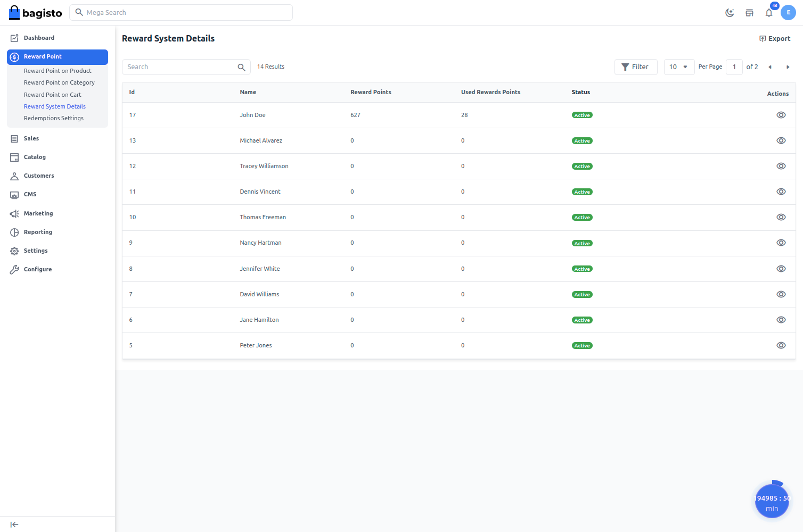Screen dimensions: 803x532
Task: Go to previous page arrow
Action: 770,67
